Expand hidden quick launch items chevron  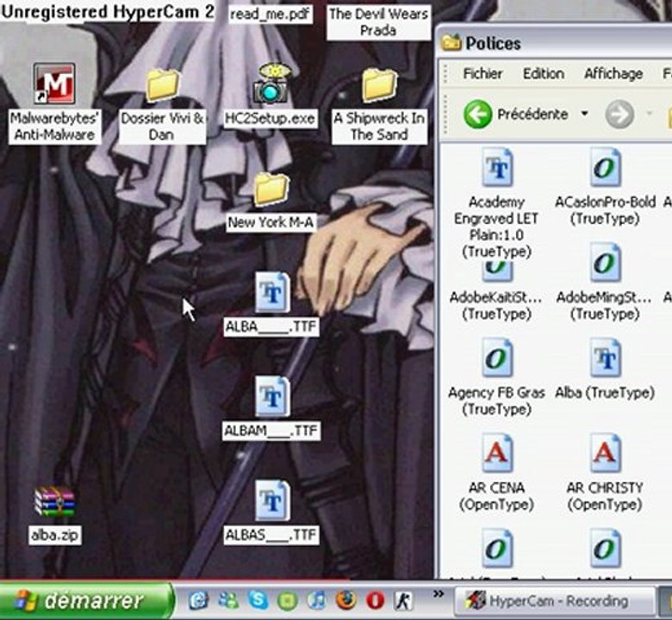coord(438,594)
